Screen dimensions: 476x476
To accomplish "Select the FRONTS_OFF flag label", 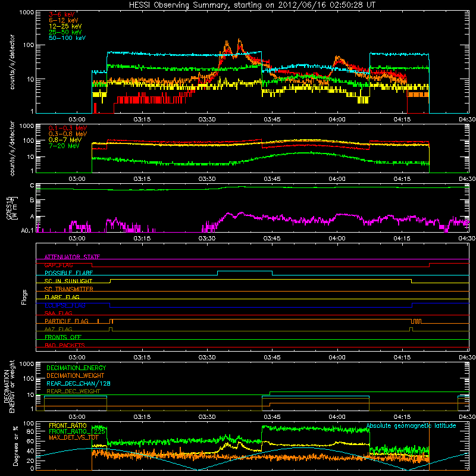I will tap(63, 337).
